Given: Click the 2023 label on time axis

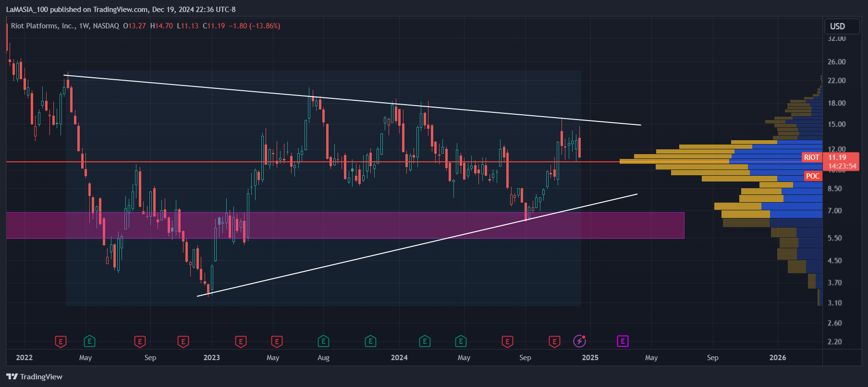Looking at the screenshot, I should click(x=211, y=357).
